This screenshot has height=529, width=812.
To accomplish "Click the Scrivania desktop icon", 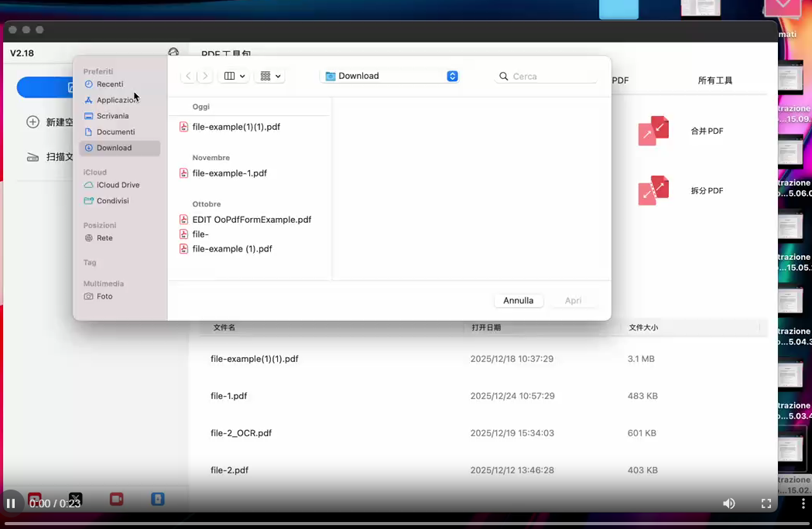I will (88, 116).
